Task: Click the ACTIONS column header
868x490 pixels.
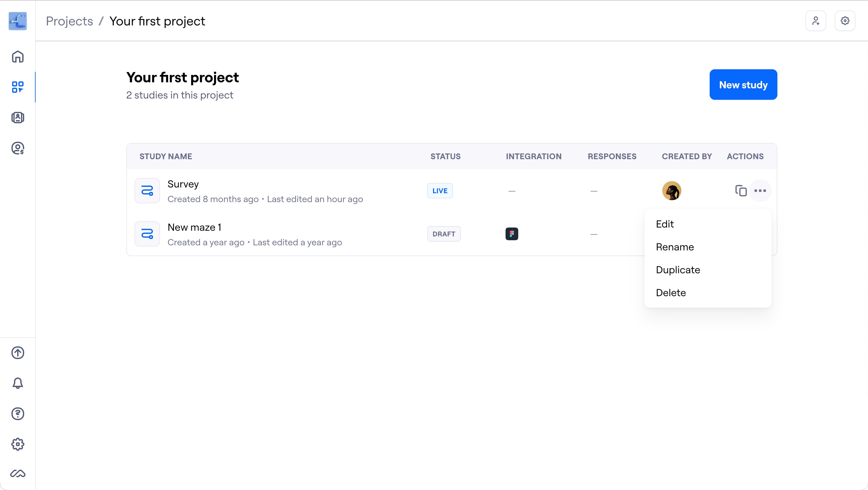Action: coord(745,156)
